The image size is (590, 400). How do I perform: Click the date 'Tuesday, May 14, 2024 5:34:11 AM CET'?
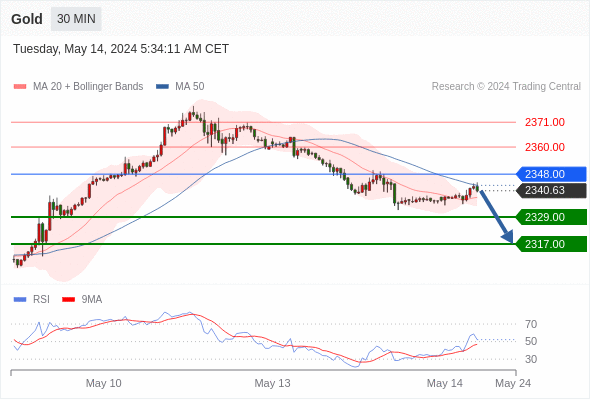(121, 49)
